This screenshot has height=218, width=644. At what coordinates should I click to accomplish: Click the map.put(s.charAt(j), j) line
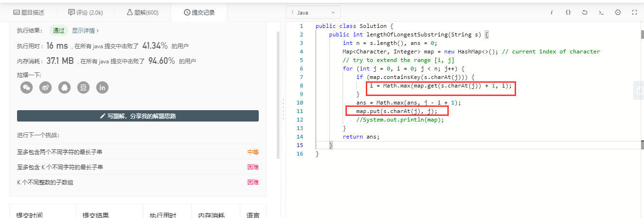point(397,111)
